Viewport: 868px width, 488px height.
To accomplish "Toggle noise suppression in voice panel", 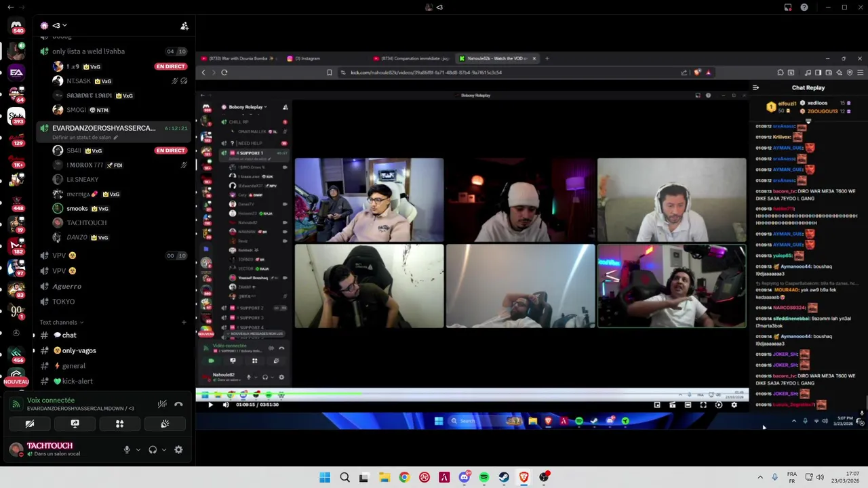I will [162, 404].
